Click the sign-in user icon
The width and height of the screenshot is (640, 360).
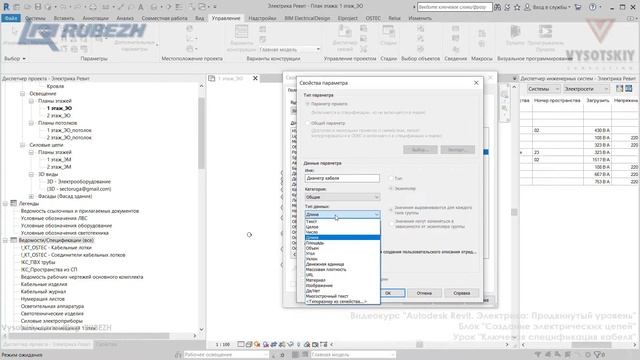pos(527,7)
